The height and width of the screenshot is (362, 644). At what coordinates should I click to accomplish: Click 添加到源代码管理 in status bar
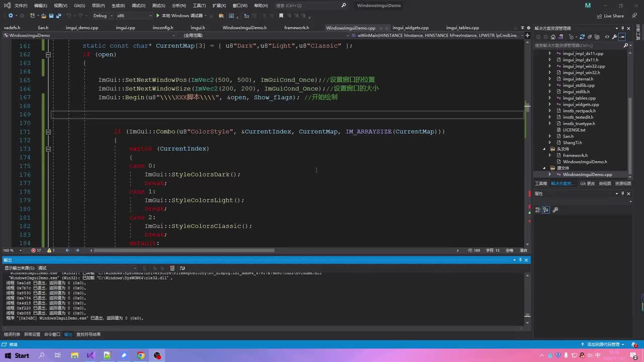click(x=603, y=344)
